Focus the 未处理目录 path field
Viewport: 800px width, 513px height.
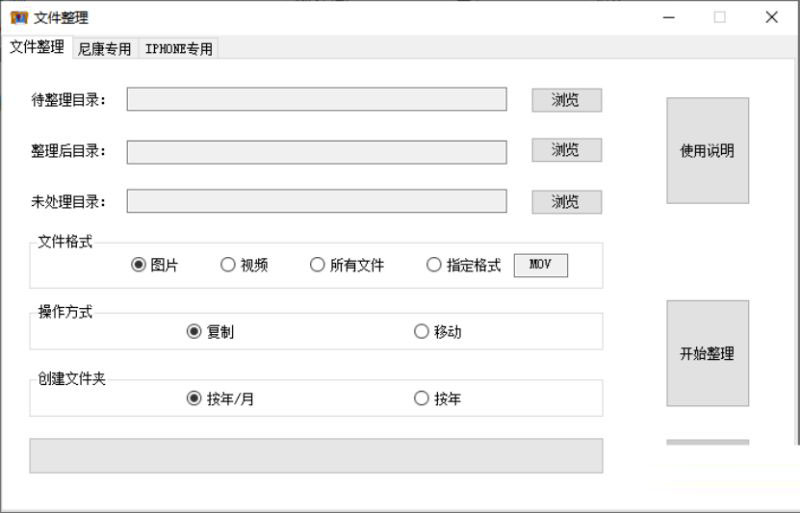[x=316, y=201]
